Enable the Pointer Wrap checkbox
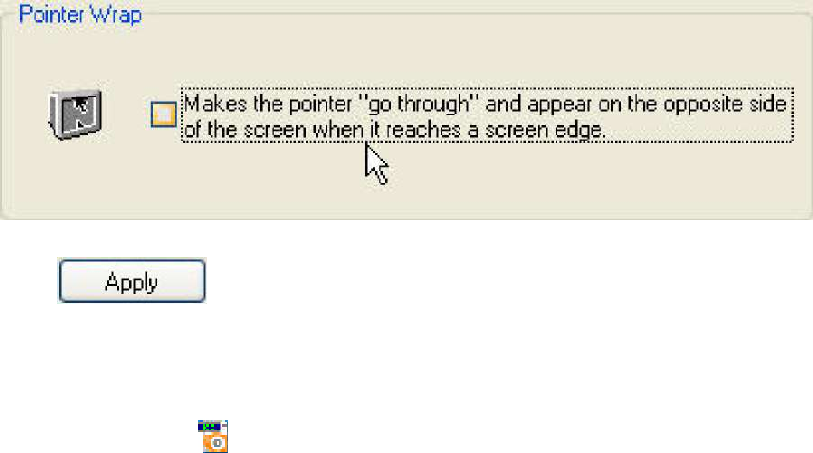Viewport: 813px width, 453px height. [x=163, y=115]
